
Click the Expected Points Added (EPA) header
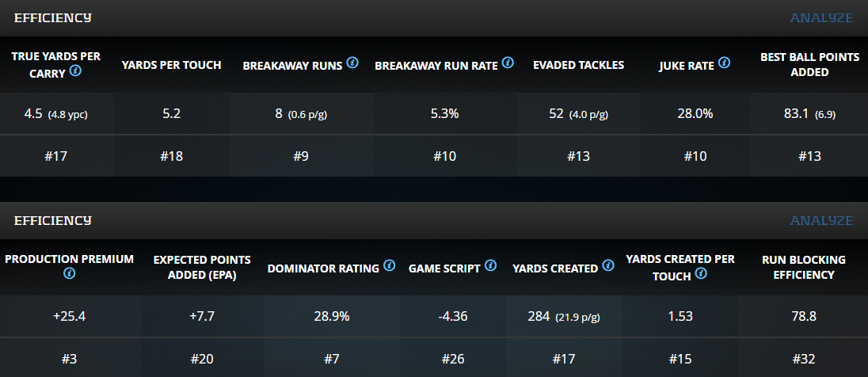click(202, 268)
